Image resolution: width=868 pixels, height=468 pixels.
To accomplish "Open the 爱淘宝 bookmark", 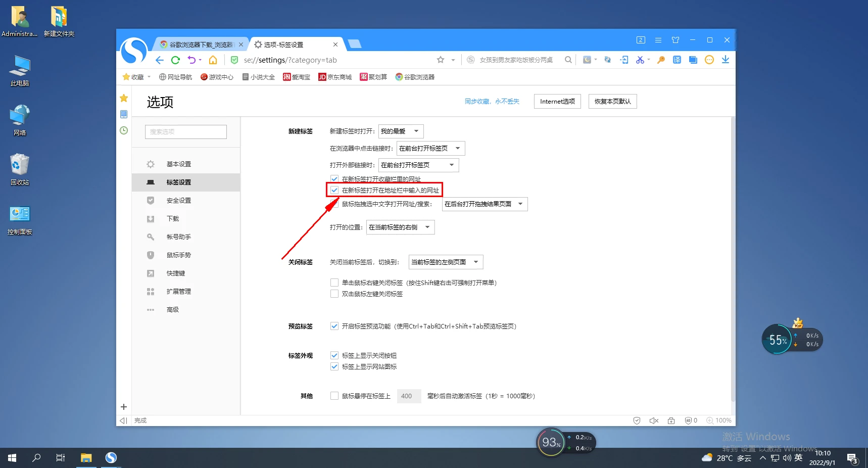I will click(x=297, y=77).
